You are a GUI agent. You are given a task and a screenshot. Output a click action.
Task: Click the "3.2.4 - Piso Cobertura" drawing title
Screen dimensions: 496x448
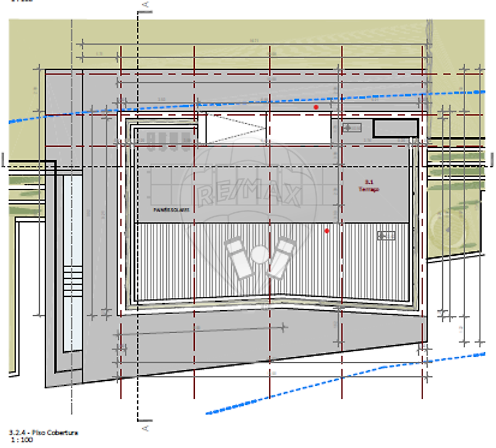tap(43, 432)
